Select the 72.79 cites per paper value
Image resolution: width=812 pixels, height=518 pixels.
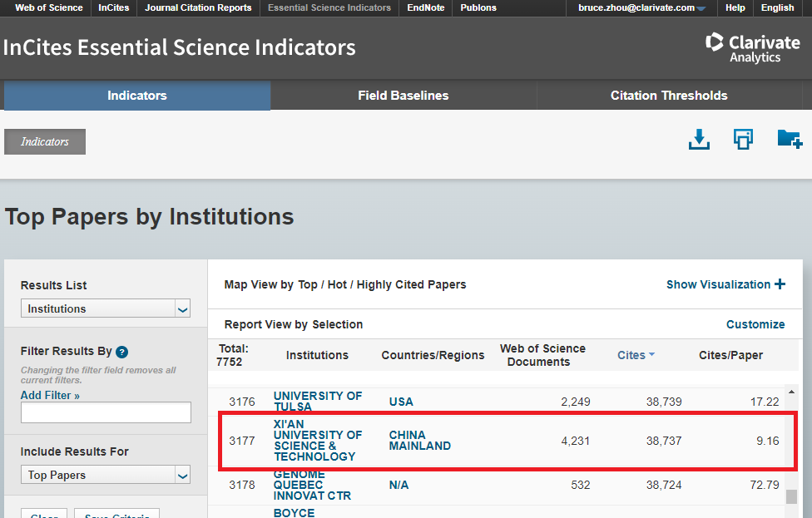pyautogui.click(x=765, y=485)
